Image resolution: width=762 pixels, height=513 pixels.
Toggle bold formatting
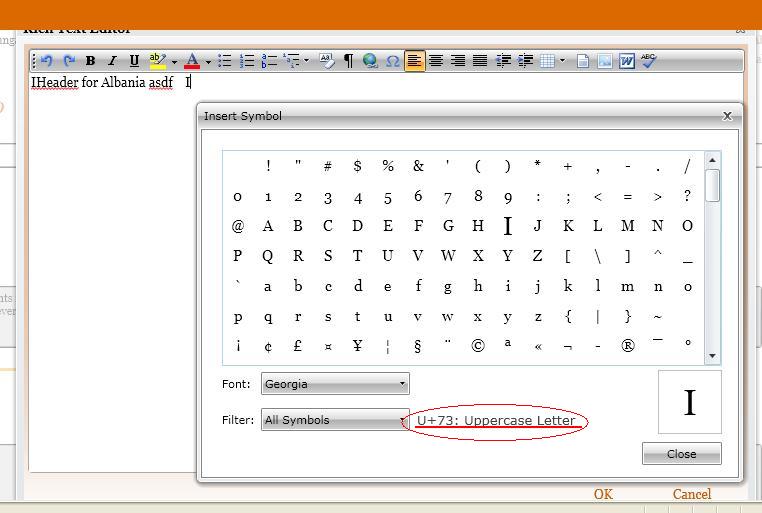90,61
